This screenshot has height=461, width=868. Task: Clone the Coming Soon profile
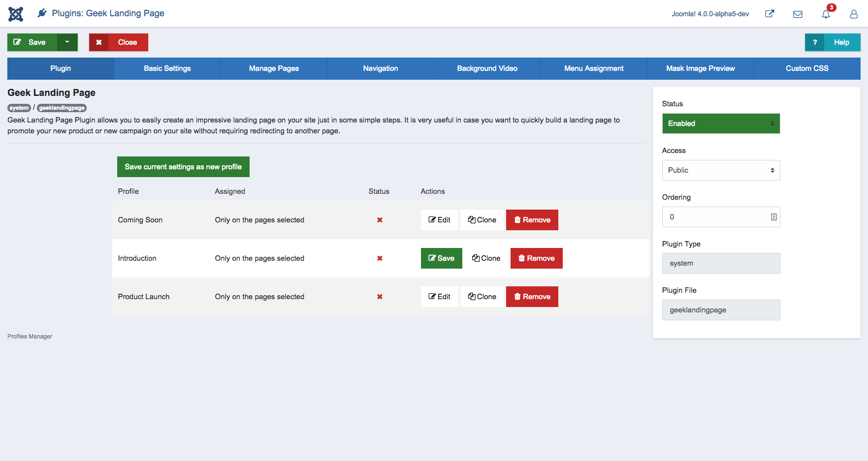[x=482, y=220]
